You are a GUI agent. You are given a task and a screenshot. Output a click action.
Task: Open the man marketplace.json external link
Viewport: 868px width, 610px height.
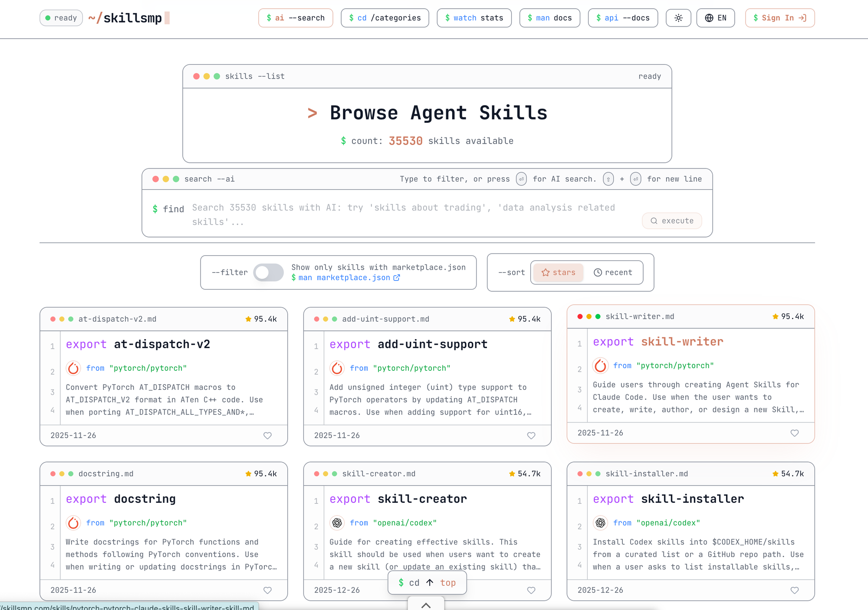[345, 278]
